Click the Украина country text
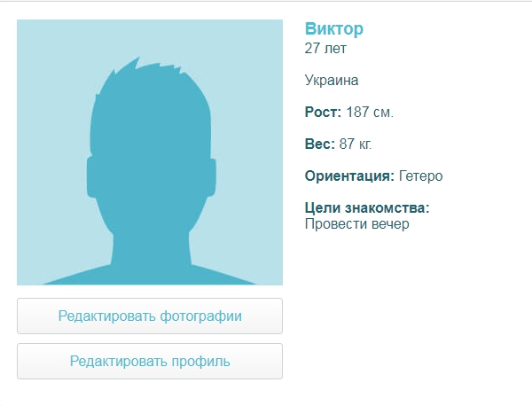The height and width of the screenshot is (406, 532). coord(332,81)
